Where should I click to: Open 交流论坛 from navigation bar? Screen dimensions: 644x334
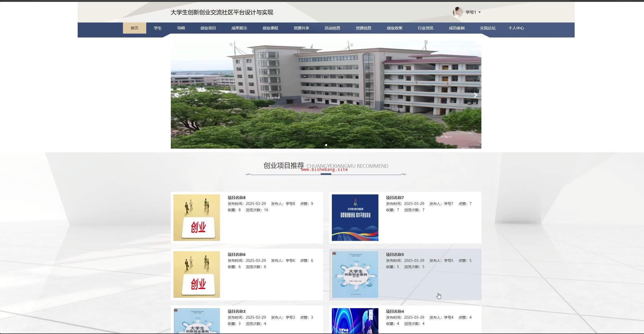click(487, 28)
